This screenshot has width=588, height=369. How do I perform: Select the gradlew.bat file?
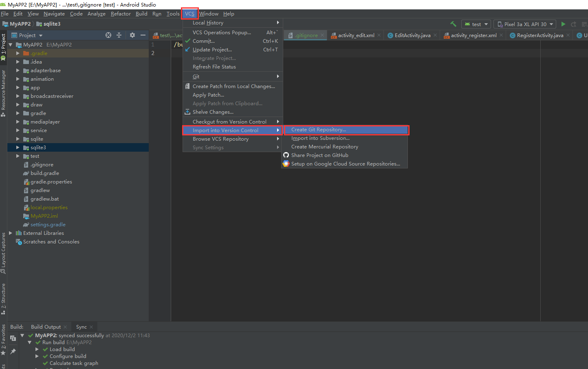click(x=44, y=199)
